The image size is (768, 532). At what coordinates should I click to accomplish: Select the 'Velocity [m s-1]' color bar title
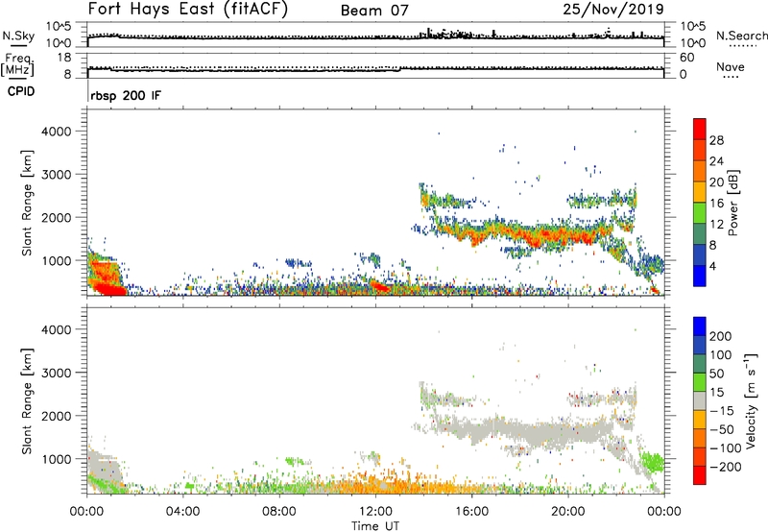tap(751, 400)
